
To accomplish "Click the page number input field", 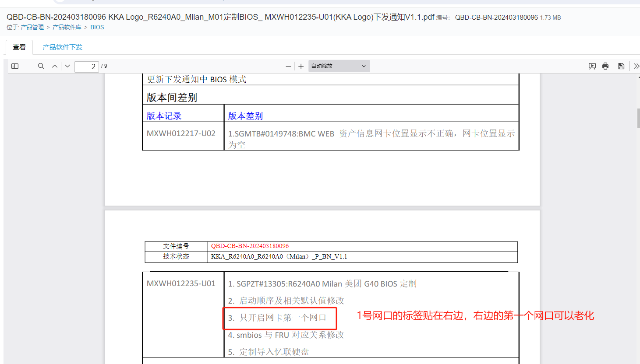I will point(86,66).
